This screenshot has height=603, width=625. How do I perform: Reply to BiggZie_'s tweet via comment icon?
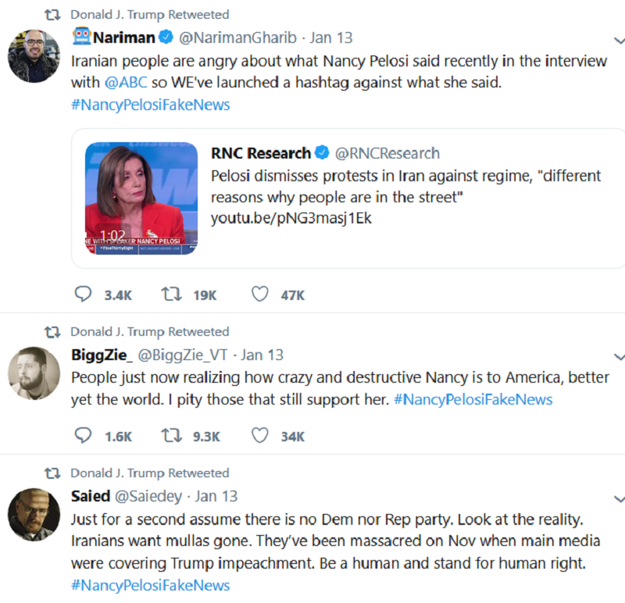click(x=83, y=436)
